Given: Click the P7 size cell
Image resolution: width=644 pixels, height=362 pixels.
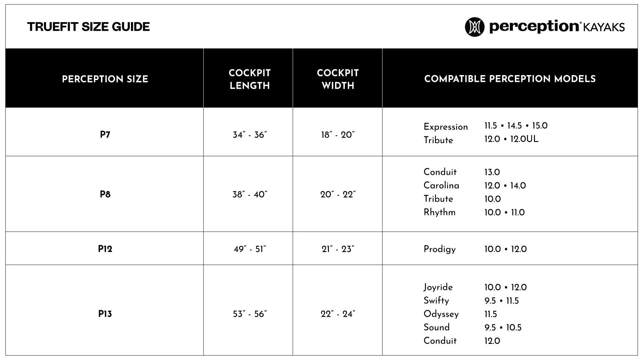Looking at the screenshot, I should coord(105,135).
